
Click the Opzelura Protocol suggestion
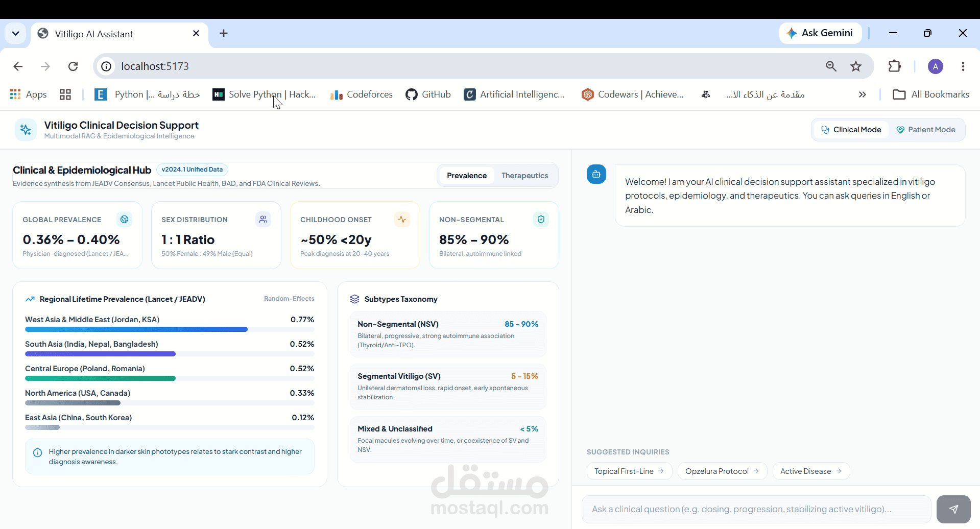pyautogui.click(x=722, y=471)
